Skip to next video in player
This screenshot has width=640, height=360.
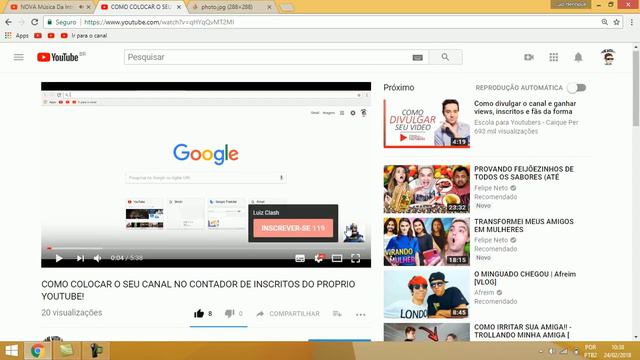coord(80,258)
